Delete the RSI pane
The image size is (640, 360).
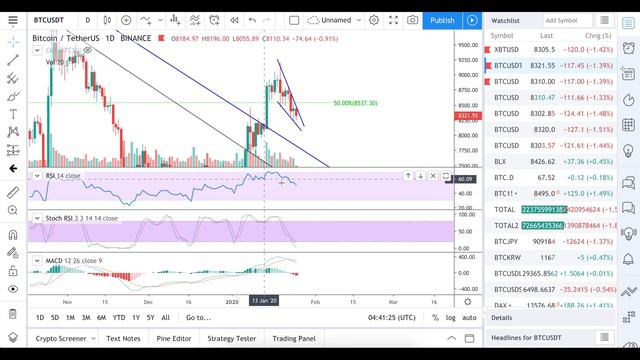[x=433, y=176]
